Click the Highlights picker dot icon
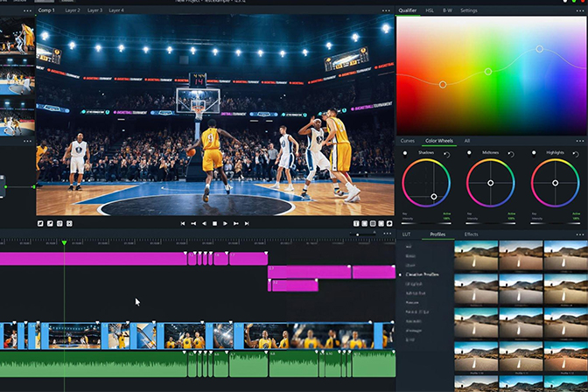 point(534,153)
